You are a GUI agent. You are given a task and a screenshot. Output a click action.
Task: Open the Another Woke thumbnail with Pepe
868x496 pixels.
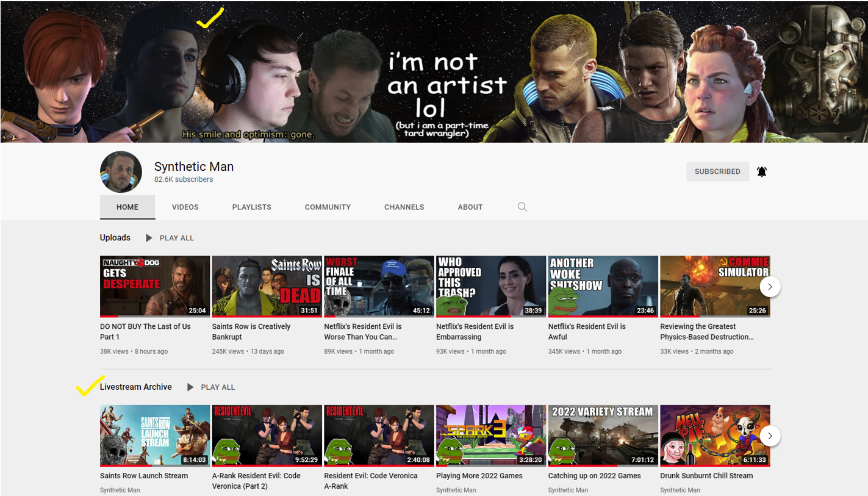(603, 286)
